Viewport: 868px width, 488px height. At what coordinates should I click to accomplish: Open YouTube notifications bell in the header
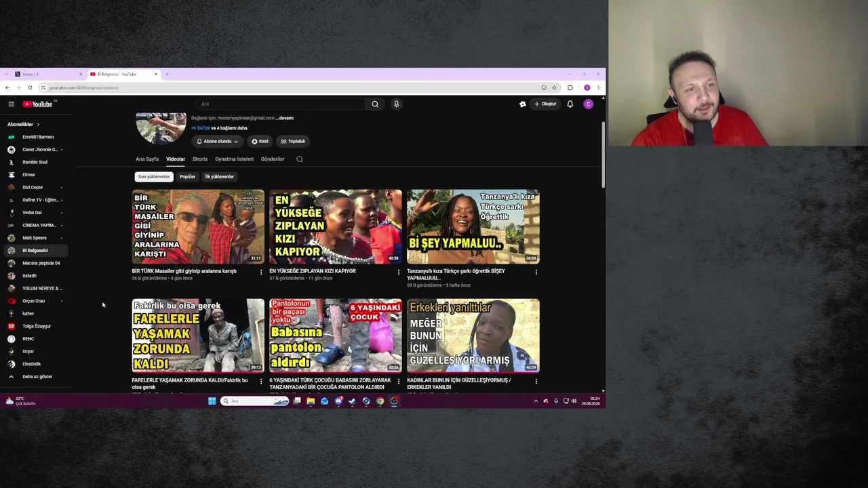tap(570, 104)
